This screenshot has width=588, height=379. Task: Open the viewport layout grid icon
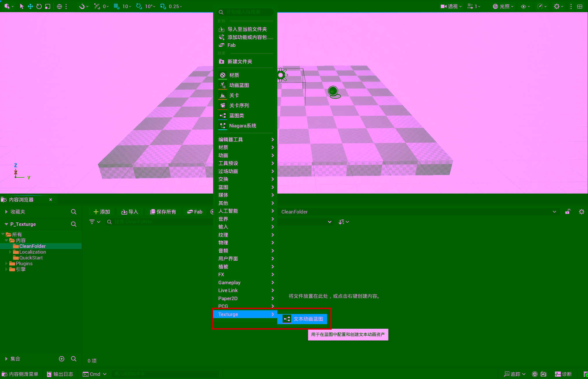coord(580,6)
